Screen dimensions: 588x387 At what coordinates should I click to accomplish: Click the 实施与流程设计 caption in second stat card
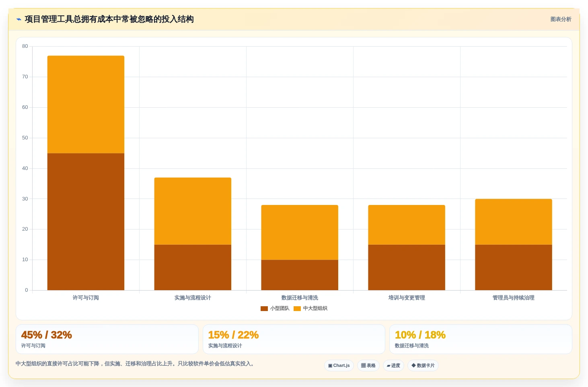point(225,346)
